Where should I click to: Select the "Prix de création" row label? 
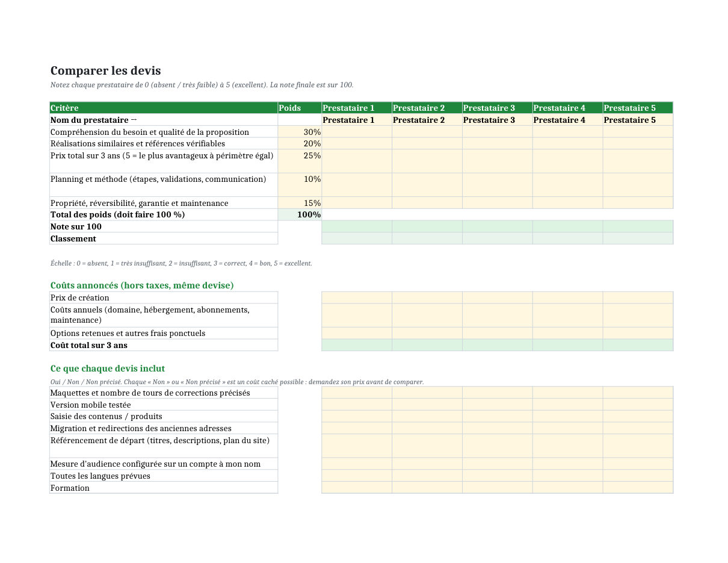coord(164,297)
